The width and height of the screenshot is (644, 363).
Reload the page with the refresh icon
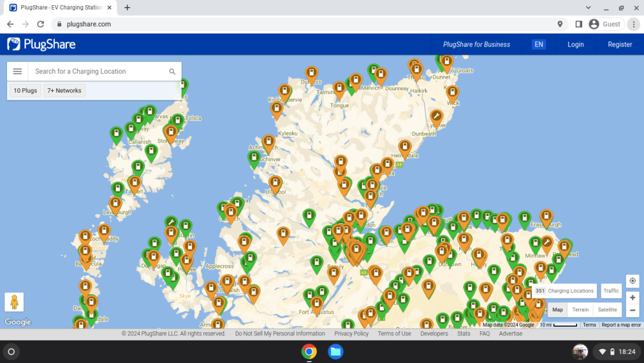click(x=40, y=25)
